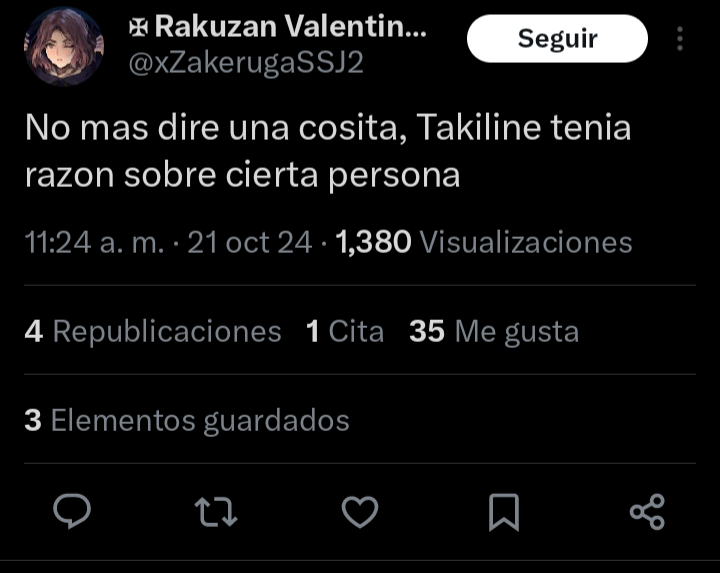Open the share icon options
The image size is (720, 573).
(647, 512)
